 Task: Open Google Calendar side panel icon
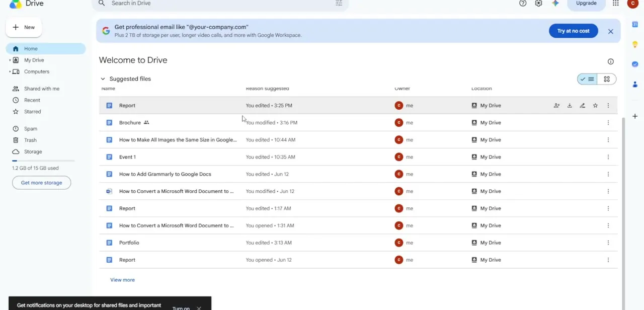click(x=635, y=24)
